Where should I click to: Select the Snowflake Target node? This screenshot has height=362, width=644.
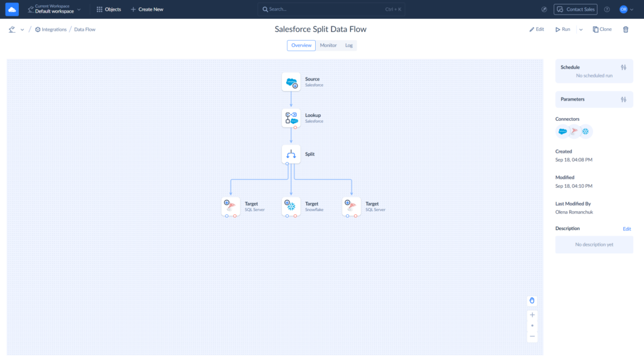(x=291, y=206)
